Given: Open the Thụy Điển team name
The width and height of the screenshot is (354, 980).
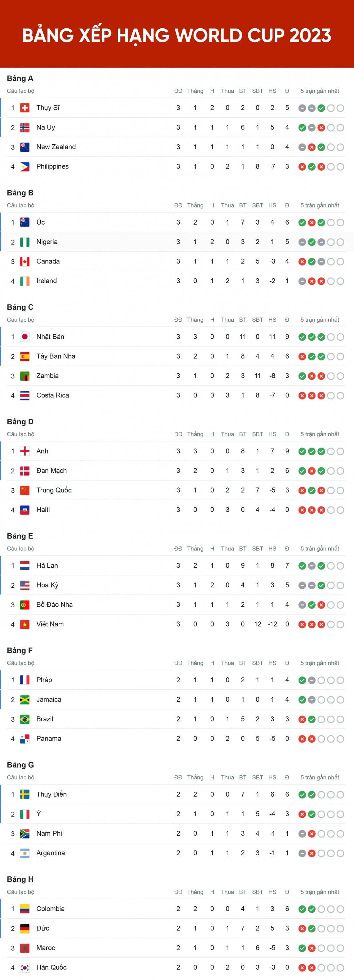Looking at the screenshot, I should click(52, 794).
